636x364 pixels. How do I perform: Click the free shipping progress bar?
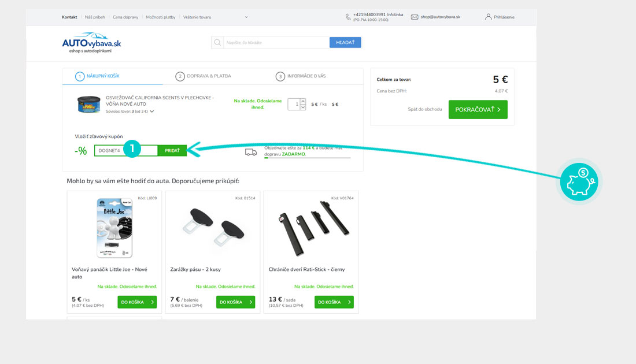pyautogui.click(x=308, y=158)
